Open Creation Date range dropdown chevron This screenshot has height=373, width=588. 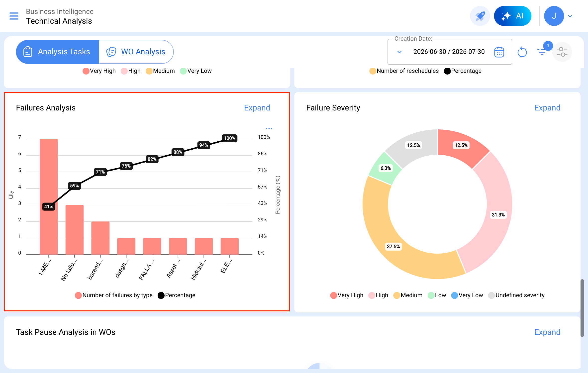click(399, 52)
